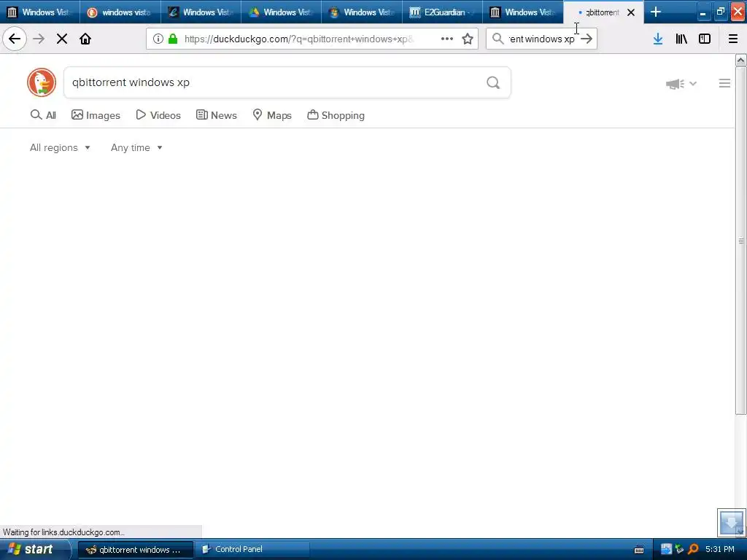Image resolution: width=747 pixels, height=560 pixels.
Task: Click the scrollbar up arrow
Action: click(x=741, y=60)
